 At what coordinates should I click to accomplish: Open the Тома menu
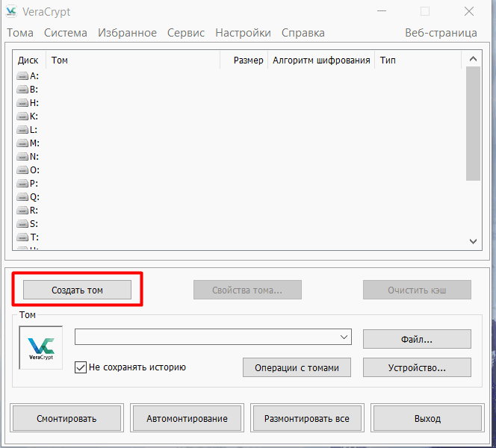point(20,33)
